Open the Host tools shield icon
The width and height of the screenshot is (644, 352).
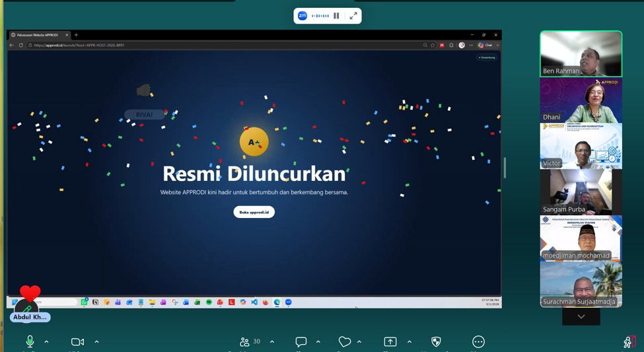click(436, 341)
